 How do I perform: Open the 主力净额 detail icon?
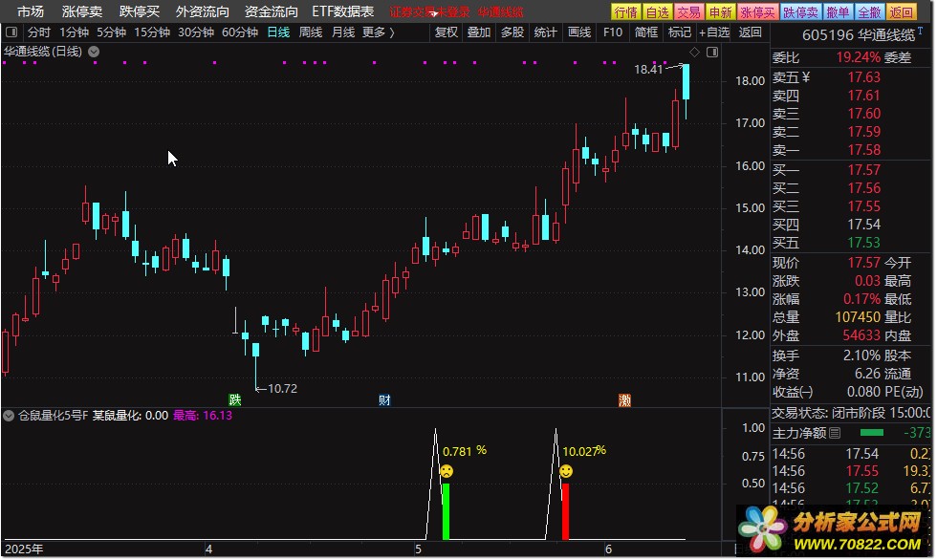pyautogui.click(x=835, y=433)
